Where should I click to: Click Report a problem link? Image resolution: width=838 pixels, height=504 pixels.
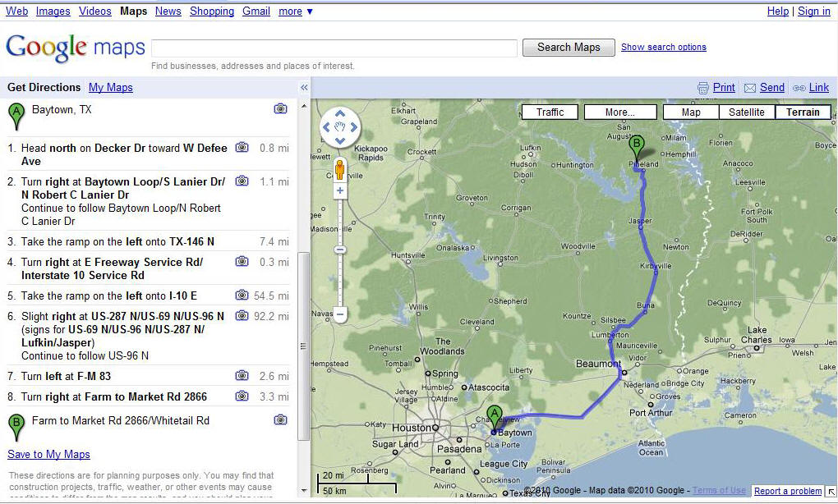(x=788, y=491)
